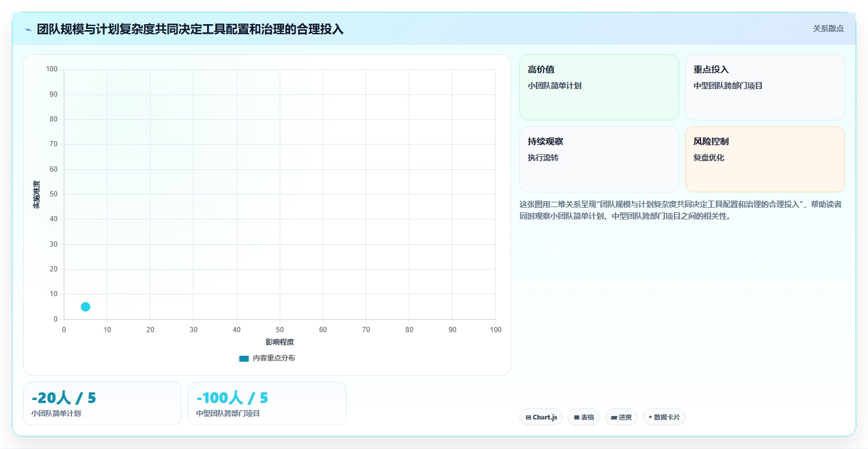Click the 关系散点 label in header
This screenshot has width=868, height=449.
click(828, 28)
